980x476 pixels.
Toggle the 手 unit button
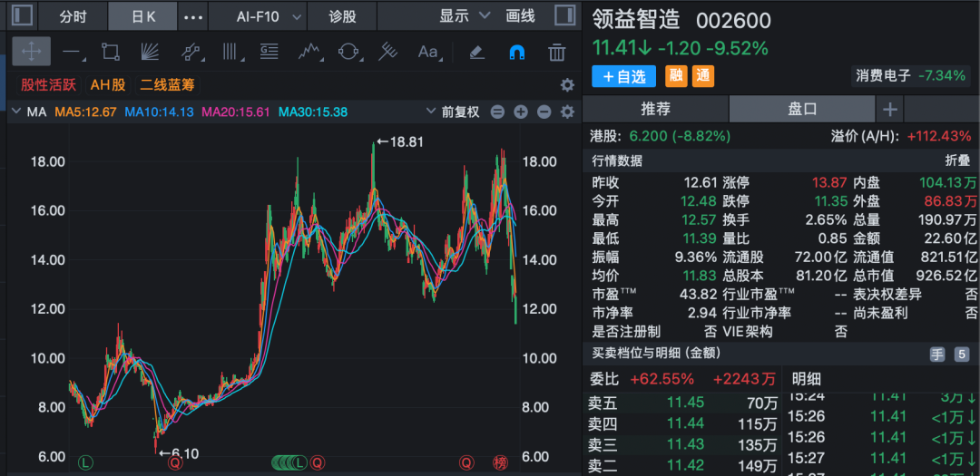pos(937,355)
